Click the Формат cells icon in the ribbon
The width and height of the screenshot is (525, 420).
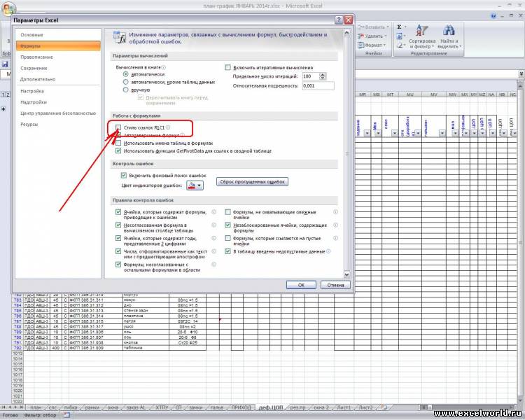point(361,45)
